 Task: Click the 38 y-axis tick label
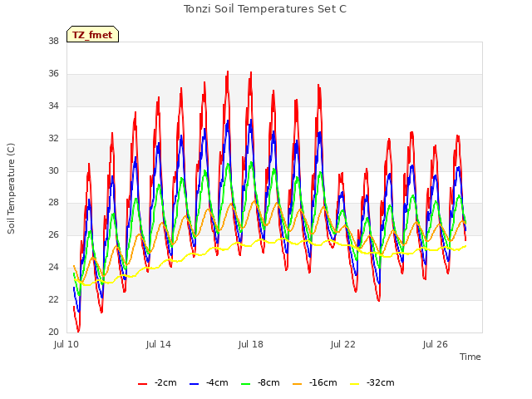[53, 42]
